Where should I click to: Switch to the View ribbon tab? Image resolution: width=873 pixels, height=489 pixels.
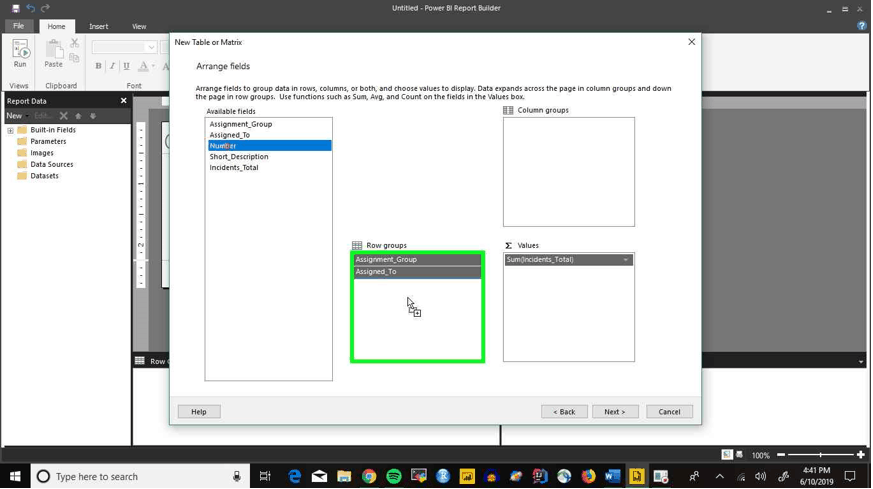point(139,26)
